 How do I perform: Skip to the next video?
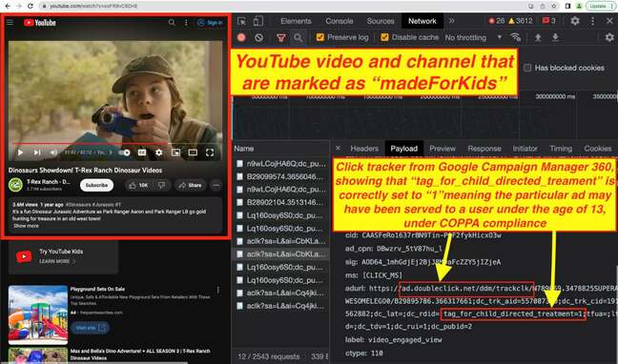coord(37,152)
